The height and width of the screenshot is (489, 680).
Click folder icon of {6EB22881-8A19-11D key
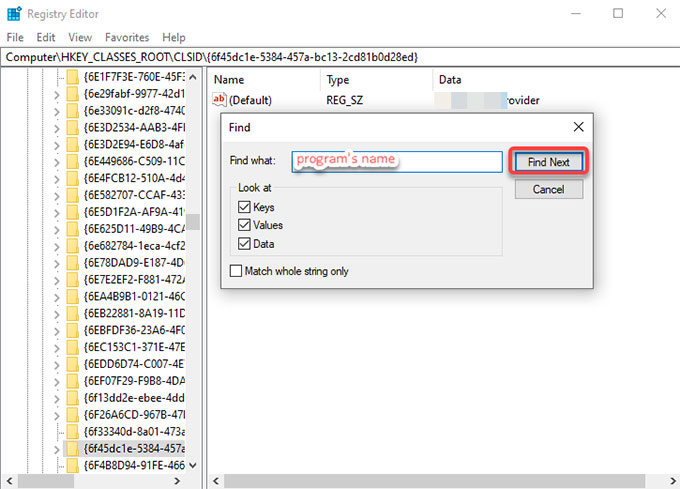pos(72,313)
